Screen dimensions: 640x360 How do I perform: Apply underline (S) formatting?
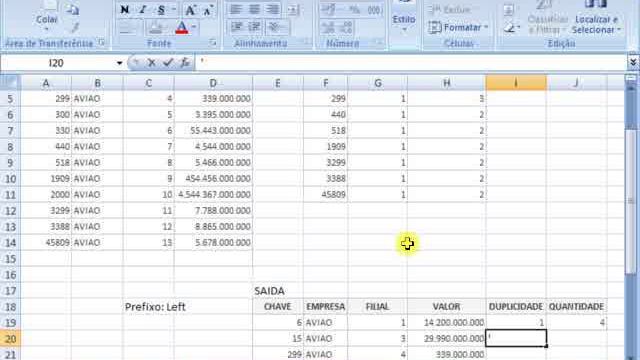[161, 9]
